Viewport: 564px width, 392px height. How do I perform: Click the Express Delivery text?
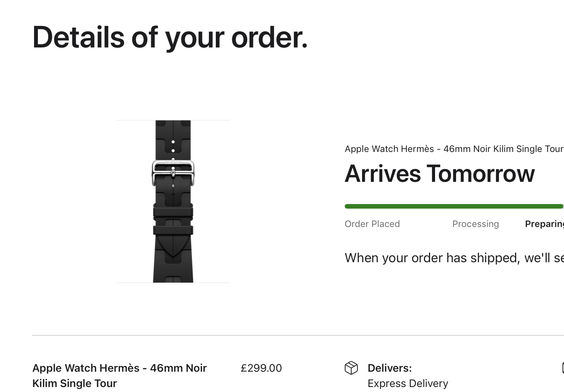pos(408,384)
